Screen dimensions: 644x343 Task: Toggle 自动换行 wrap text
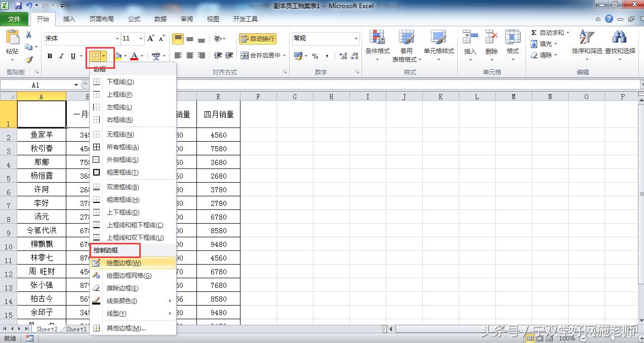point(257,38)
